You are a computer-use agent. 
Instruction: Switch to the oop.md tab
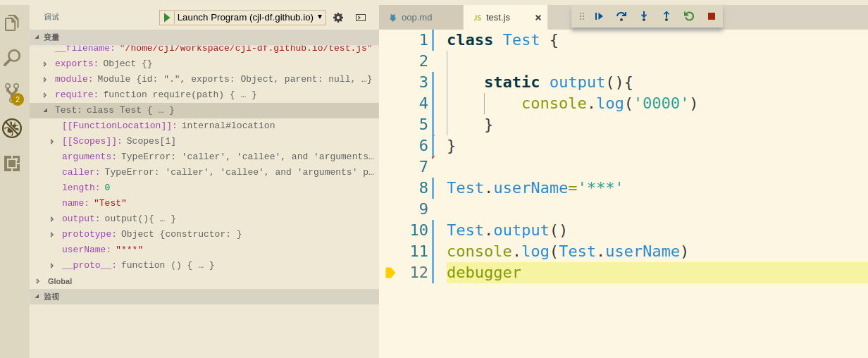tap(416, 18)
